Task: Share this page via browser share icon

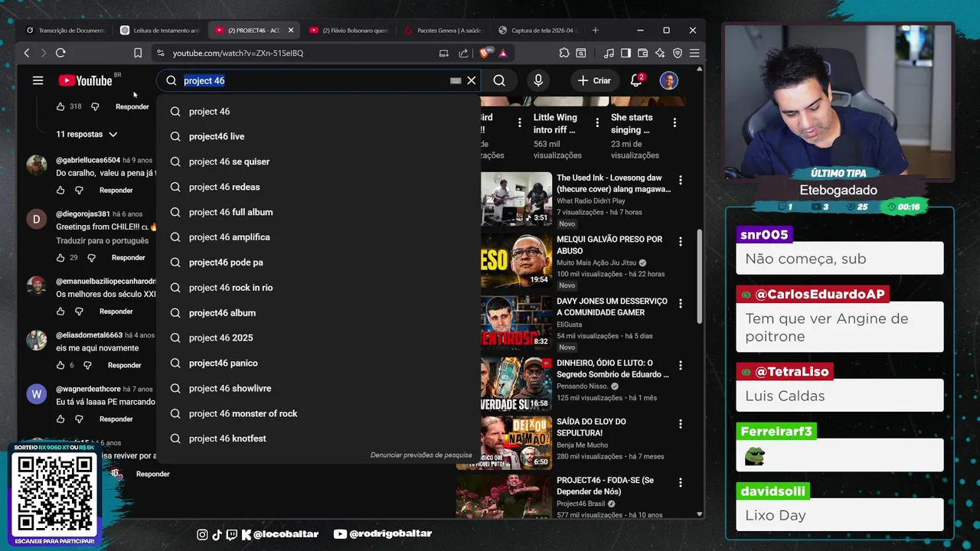Action: pos(463,53)
